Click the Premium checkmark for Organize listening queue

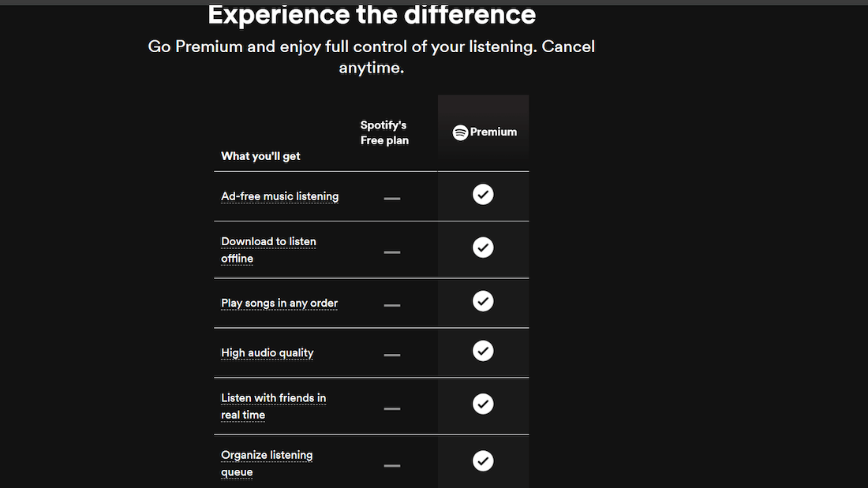(x=483, y=461)
